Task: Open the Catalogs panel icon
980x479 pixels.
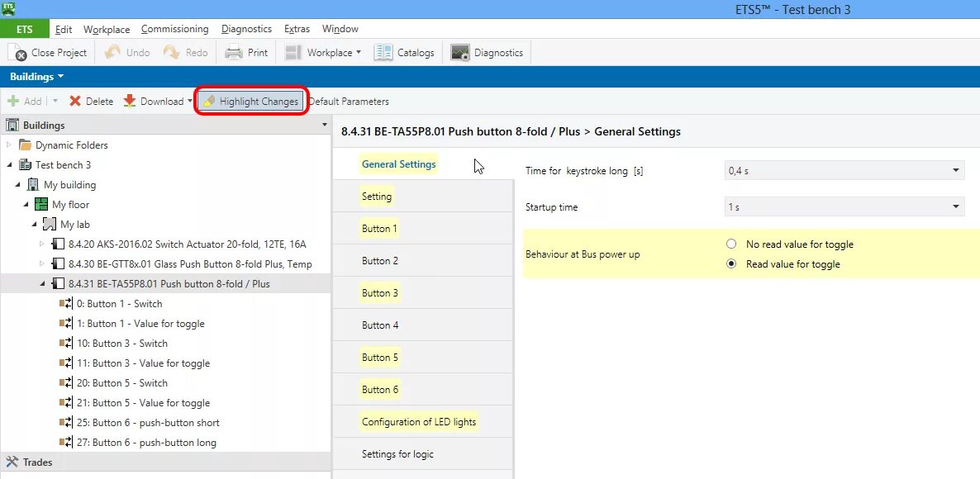Action: (383, 53)
